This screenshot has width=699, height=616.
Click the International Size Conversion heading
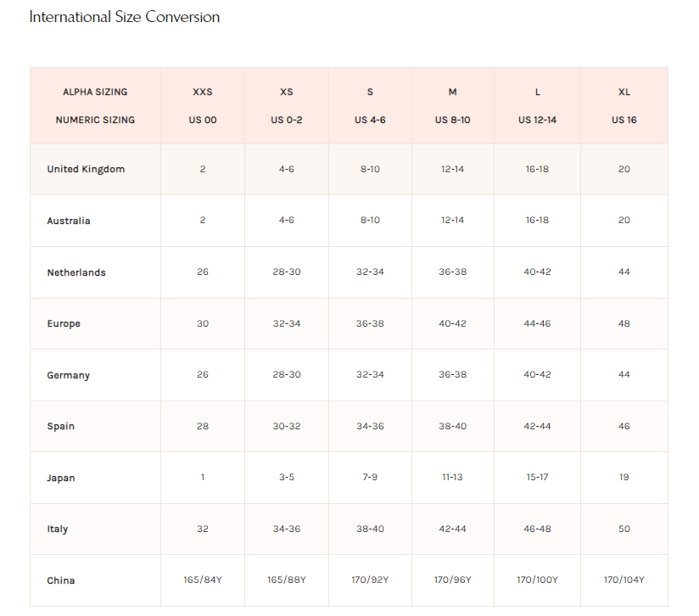(x=125, y=17)
